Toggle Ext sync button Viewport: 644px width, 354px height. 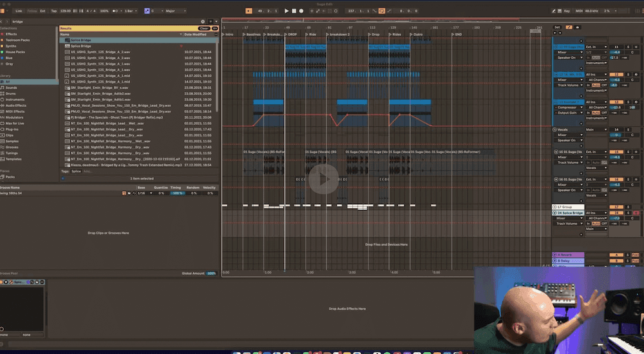click(43, 11)
